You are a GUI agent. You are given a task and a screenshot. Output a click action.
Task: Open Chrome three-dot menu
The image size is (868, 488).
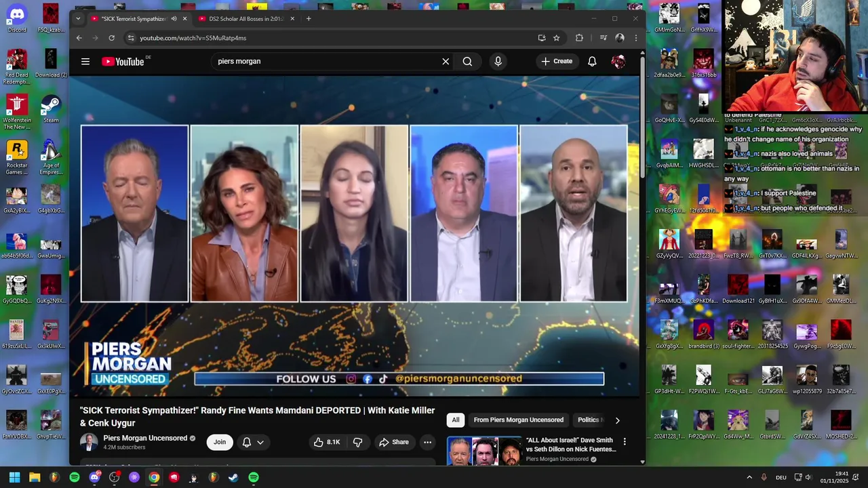[x=635, y=38]
